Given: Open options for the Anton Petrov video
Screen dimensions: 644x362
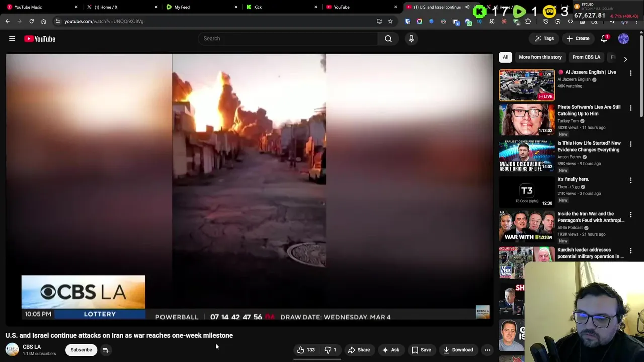Looking at the screenshot, I should (x=630, y=144).
